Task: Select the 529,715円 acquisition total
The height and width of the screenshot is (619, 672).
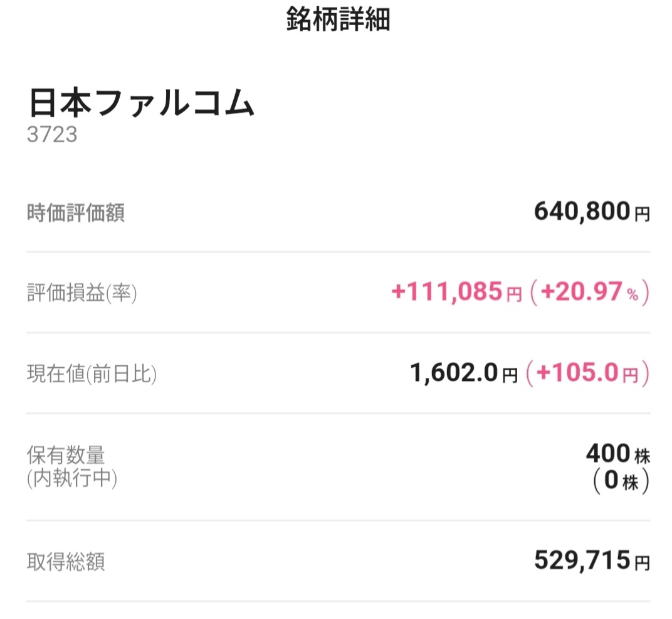Action: [591, 561]
